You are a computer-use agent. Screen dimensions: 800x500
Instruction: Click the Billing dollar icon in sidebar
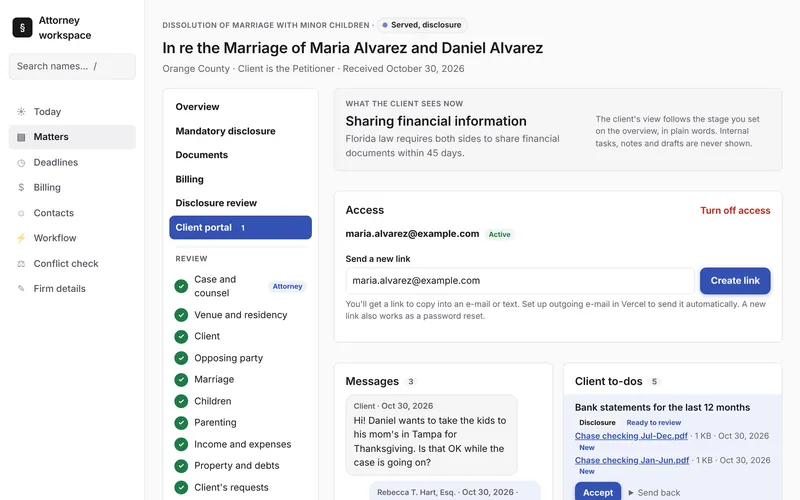pyautogui.click(x=21, y=187)
